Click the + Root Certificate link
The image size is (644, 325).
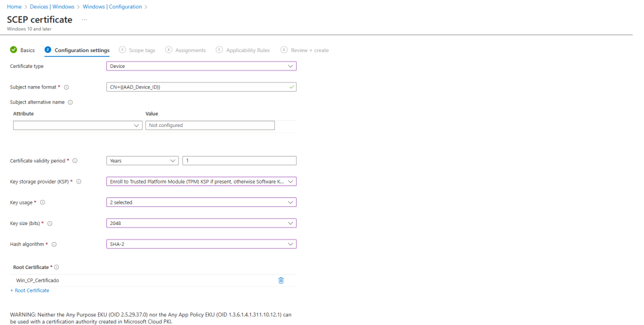pos(30,290)
